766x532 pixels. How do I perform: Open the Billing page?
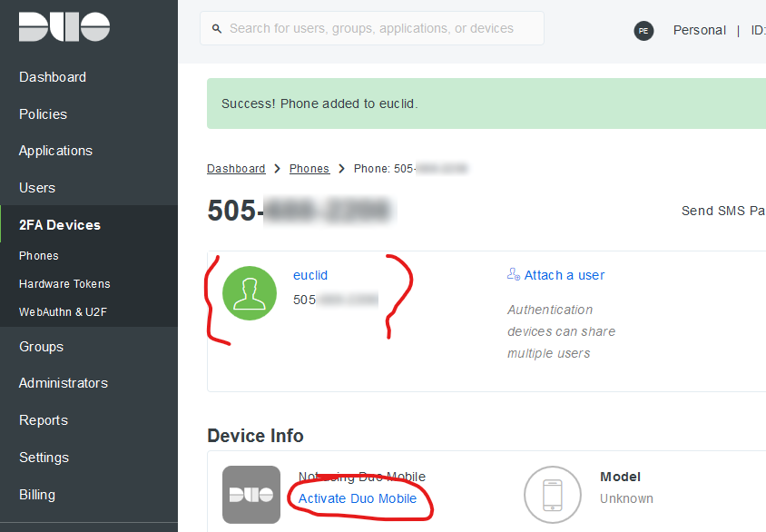pyautogui.click(x=36, y=494)
